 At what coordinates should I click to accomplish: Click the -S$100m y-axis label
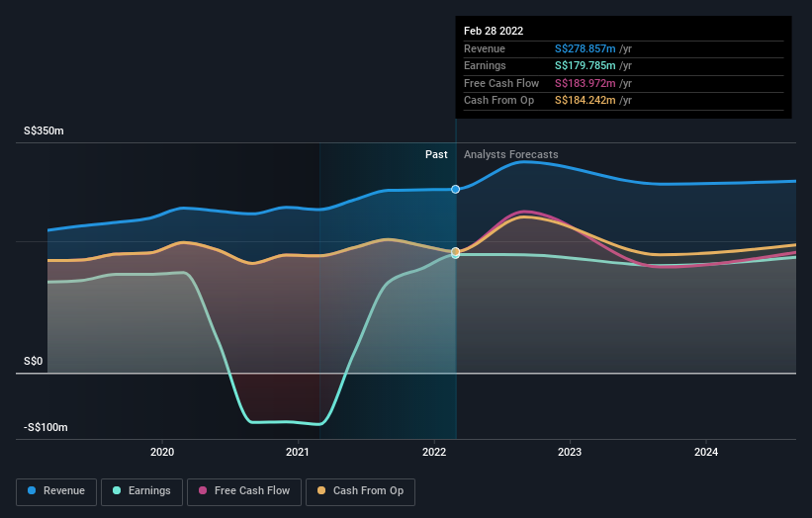(45, 427)
